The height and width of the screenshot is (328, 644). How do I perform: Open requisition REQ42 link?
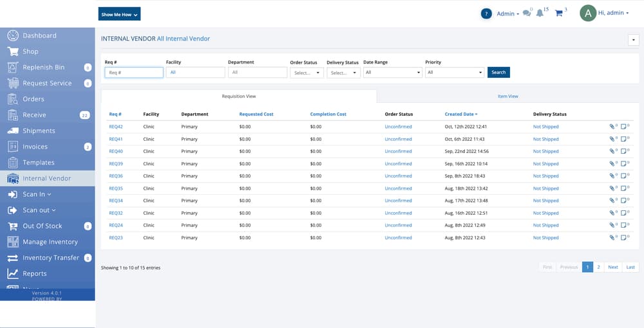(116, 127)
